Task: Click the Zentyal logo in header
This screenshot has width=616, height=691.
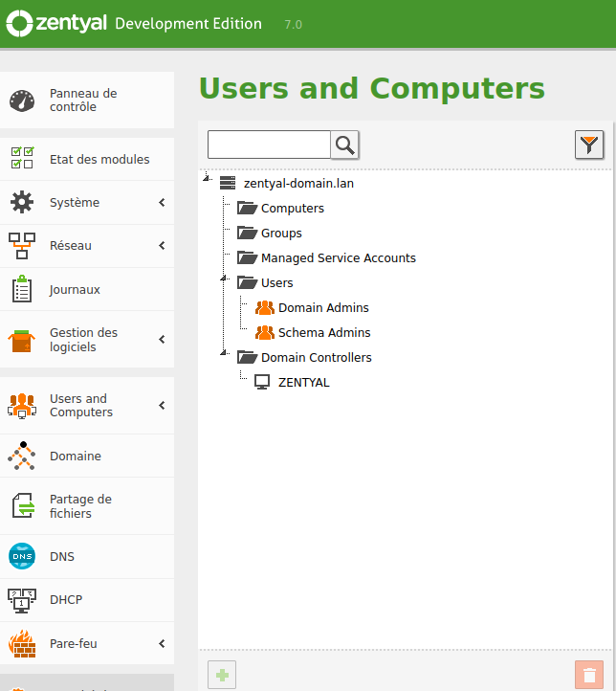Action: (56, 23)
